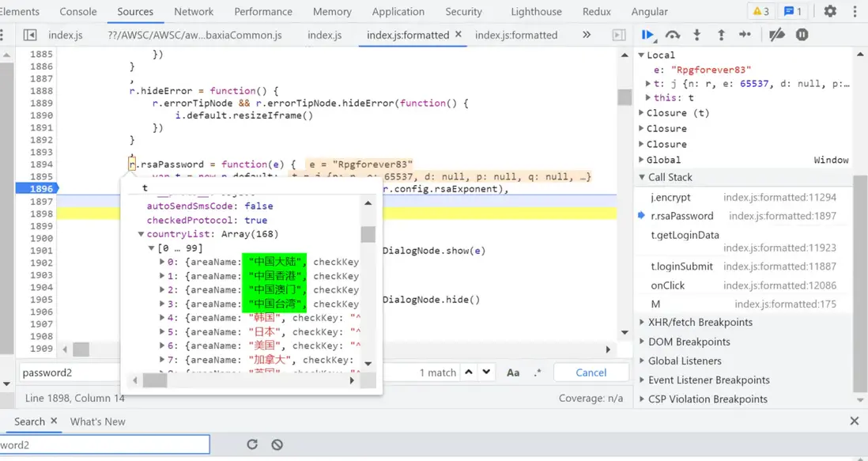
Task: Toggle match case (Aa) in find bar
Action: pyautogui.click(x=513, y=372)
